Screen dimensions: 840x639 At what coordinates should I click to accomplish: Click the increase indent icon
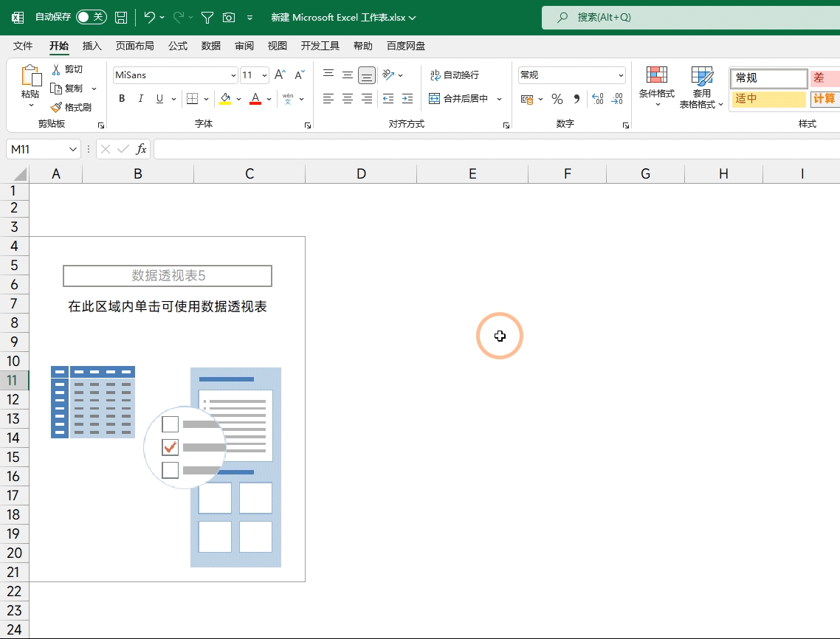[x=407, y=99]
